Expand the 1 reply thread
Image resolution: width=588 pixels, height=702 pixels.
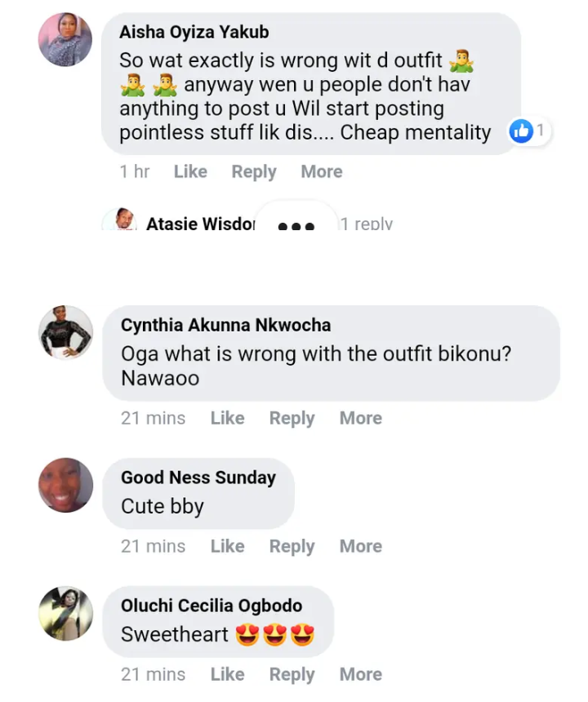[x=367, y=224]
